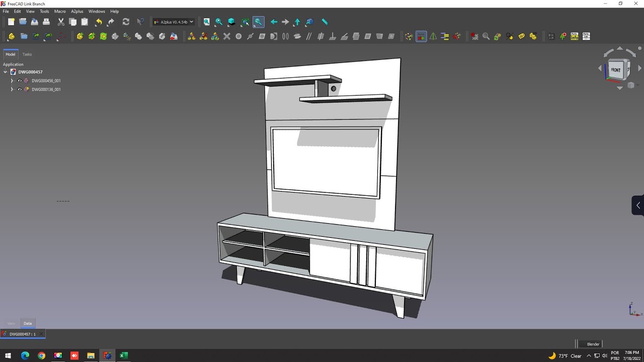Open the View menu
The image size is (644, 362).
[x=30, y=11]
